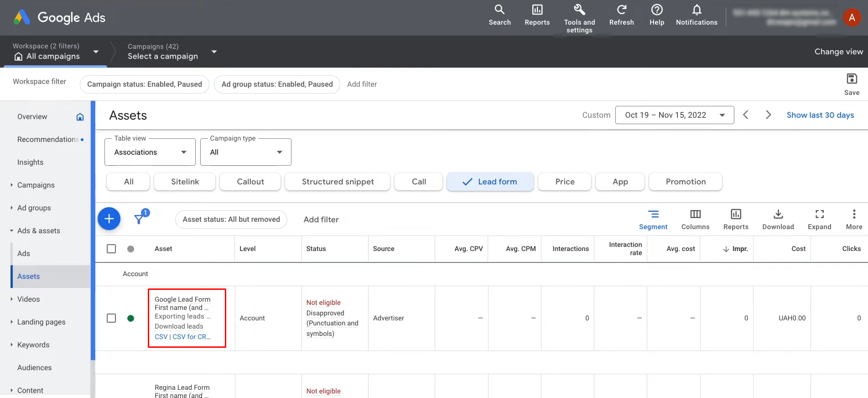This screenshot has width=868, height=398.
Task: Click the status dot column header
Action: coord(130,249)
